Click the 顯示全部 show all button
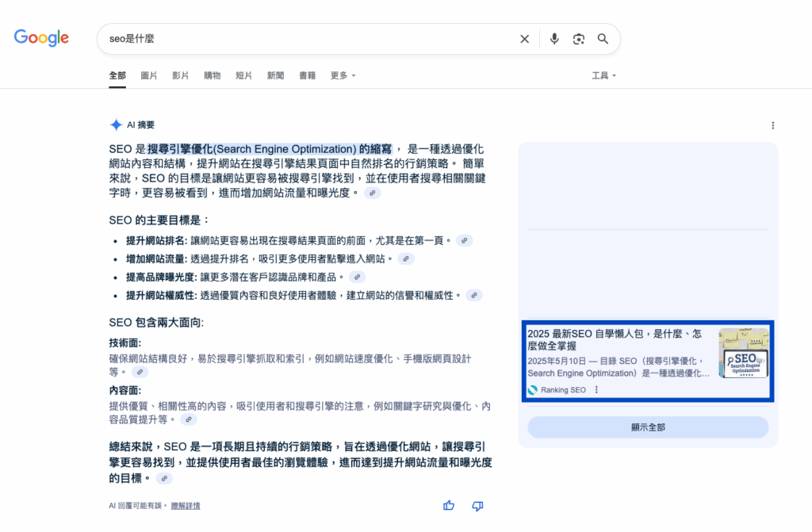The width and height of the screenshot is (812, 532). coord(648,427)
